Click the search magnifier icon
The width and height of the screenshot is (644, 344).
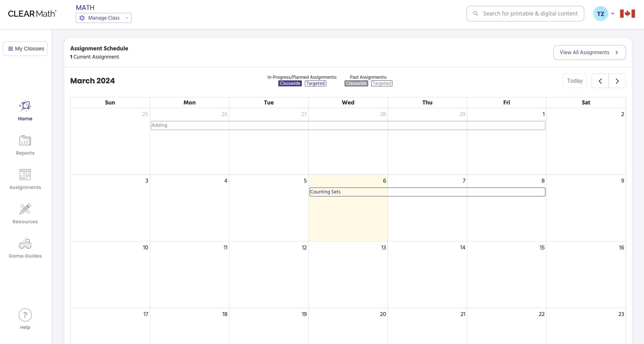pyautogui.click(x=476, y=13)
